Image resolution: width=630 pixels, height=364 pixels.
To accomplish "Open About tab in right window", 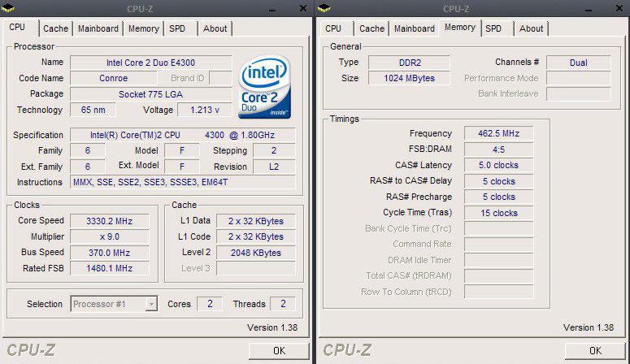I will 531,28.
